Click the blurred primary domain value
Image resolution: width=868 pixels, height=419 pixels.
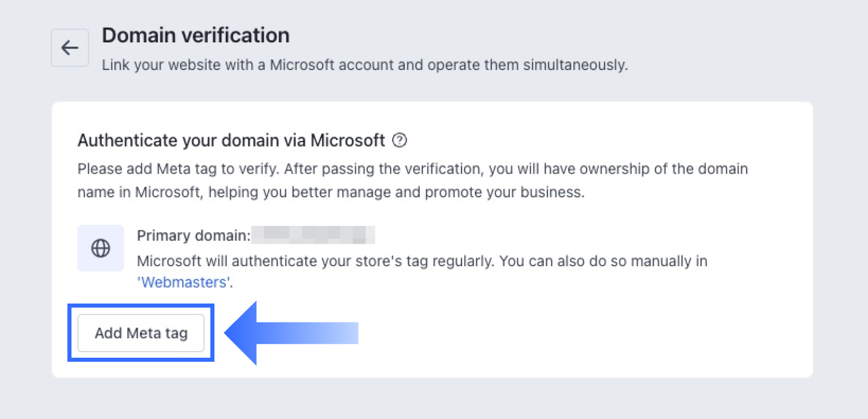314,235
